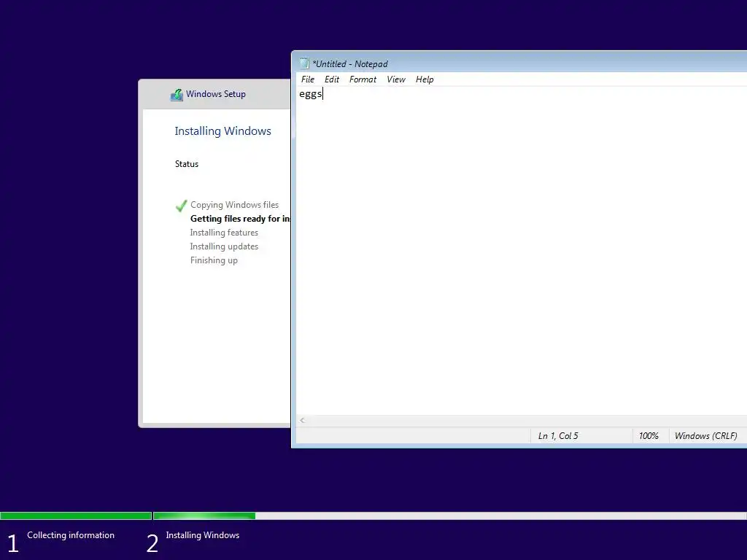The image size is (747, 560).
Task: Click the green checkmark beside Copying Windows files
Action: (181, 205)
